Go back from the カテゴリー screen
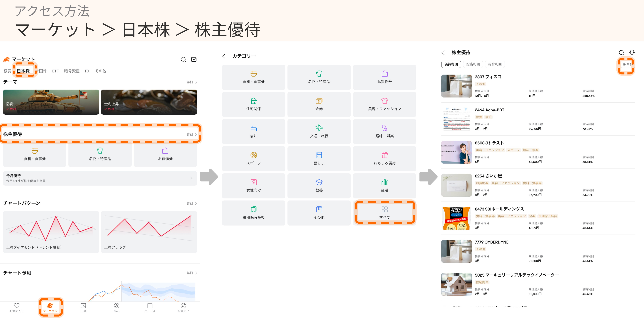The width and height of the screenshot is (644, 319). tap(224, 56)
